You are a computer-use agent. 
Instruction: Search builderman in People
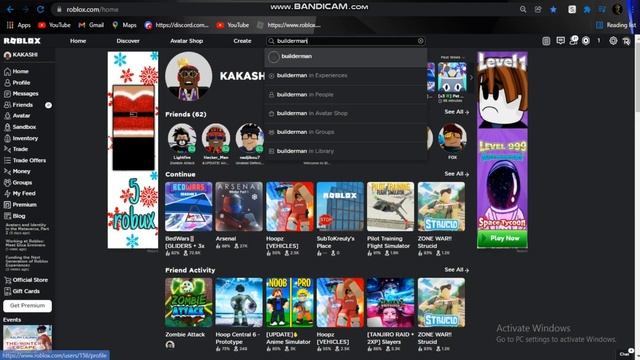point(346,94)
